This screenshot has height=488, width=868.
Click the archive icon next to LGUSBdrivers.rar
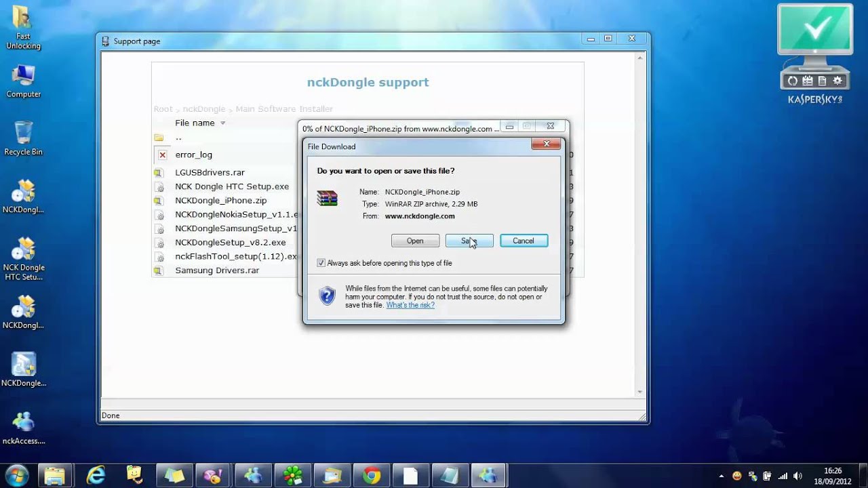(x=159, y=173)
